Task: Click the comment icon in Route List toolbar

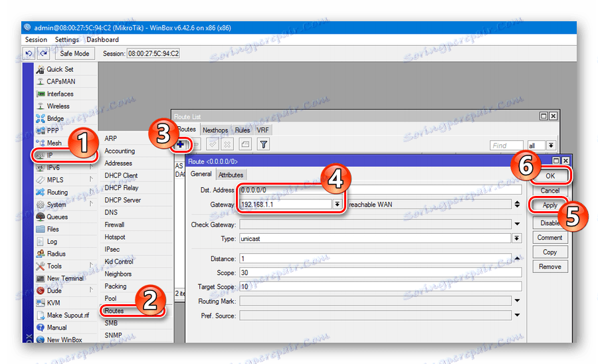Action: (x=245, y=144)
